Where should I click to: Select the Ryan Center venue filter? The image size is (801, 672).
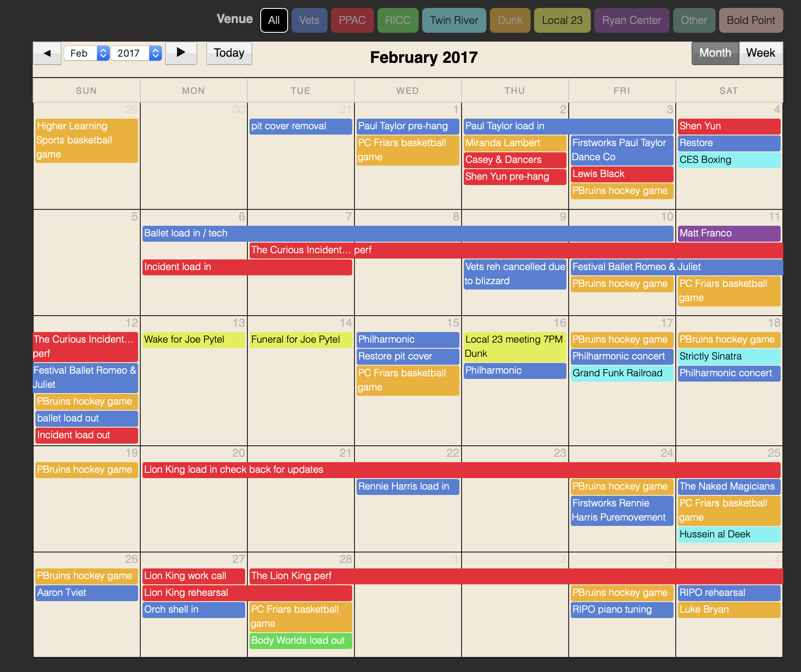point(631,20)
